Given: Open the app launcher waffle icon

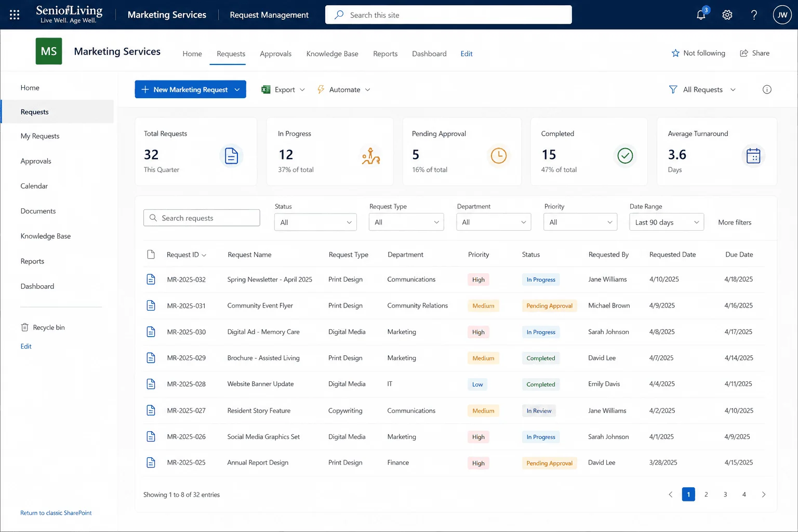Looking at the screenshot, I should (15, 15).
